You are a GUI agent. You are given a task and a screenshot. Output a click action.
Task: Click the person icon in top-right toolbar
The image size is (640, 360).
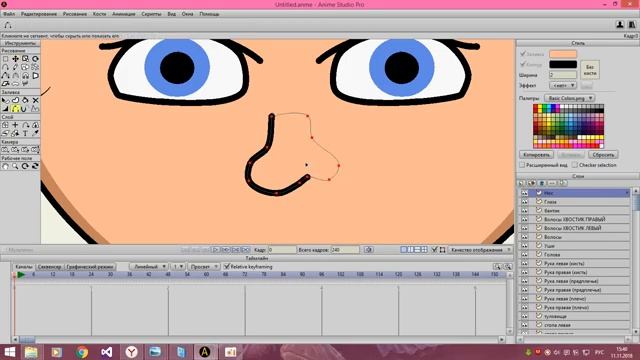pyautogui.click(x=620, y=24)
